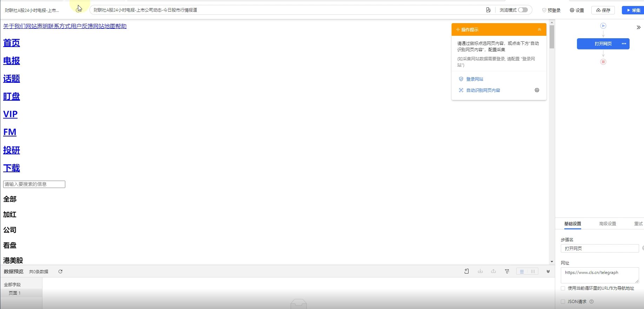Screen dimensions: 644x309
Task: Refresh the data preview
Action: click(60, 271)
